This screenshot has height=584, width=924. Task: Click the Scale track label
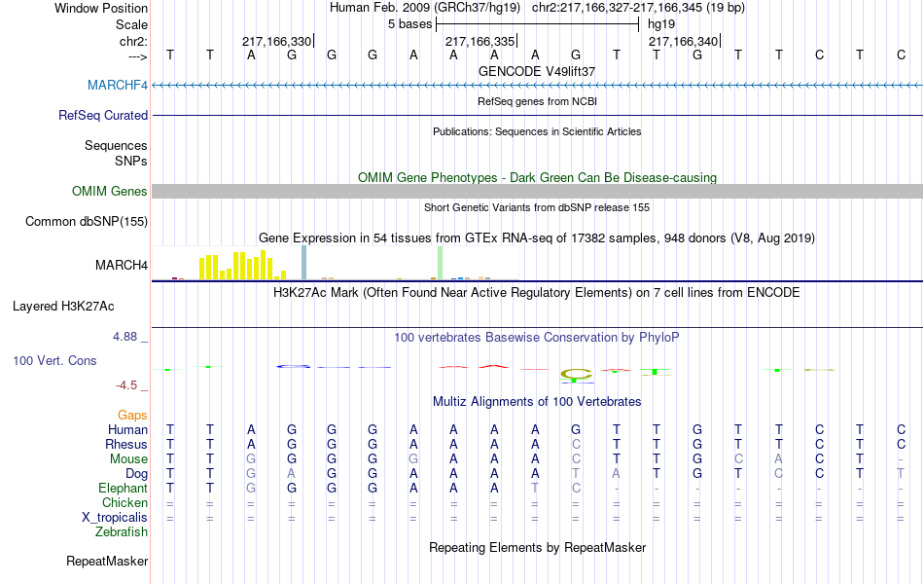(x=131, y=24)
